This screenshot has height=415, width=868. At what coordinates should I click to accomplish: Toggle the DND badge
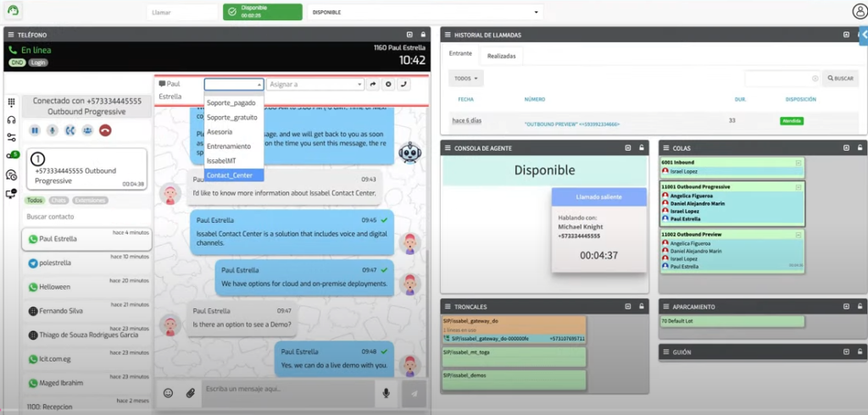click(17, 63)
